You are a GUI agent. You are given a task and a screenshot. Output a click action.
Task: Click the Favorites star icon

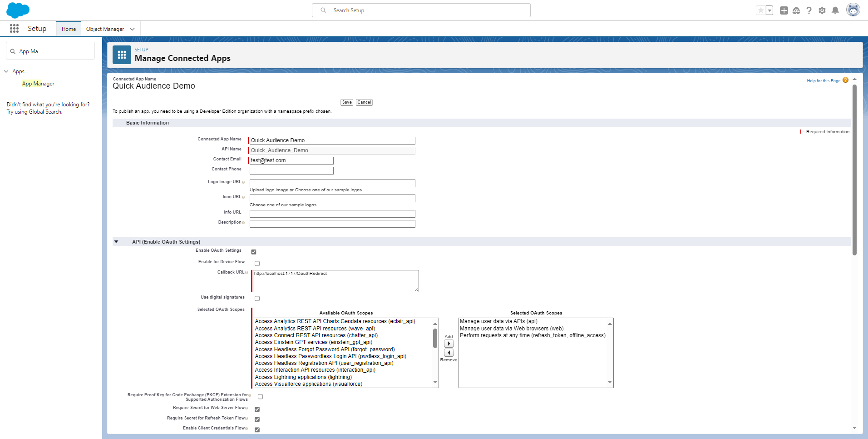760,10
